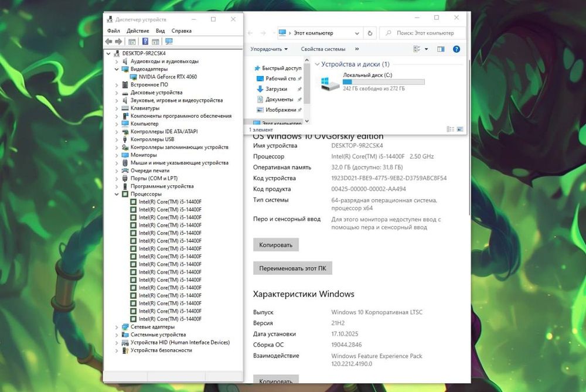
Task: Click the Устройства безопасности icon
Action: 125,350
